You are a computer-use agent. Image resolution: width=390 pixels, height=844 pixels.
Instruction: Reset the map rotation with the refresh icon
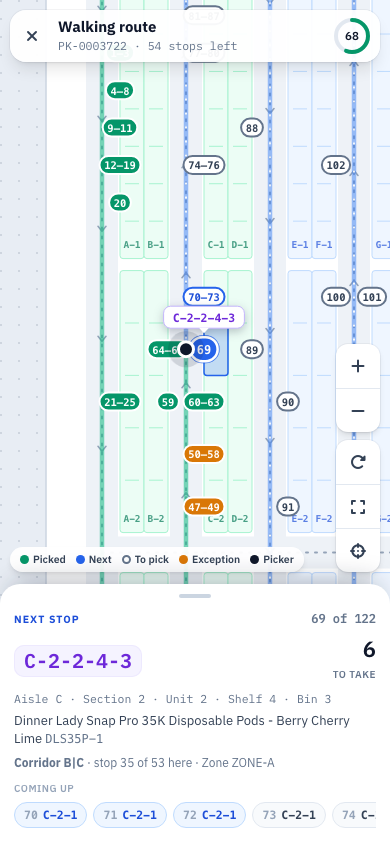click(x=358, y=462)
